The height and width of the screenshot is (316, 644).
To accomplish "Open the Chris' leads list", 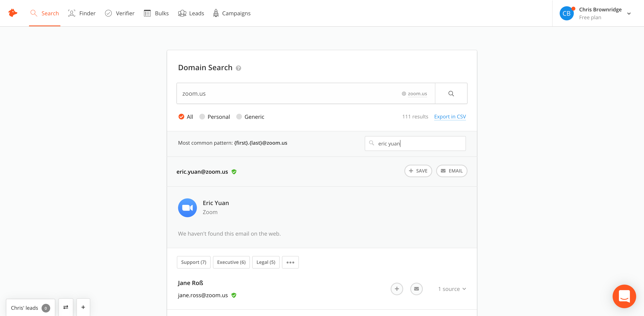I will pyautogui.click(x=31, y=308).
